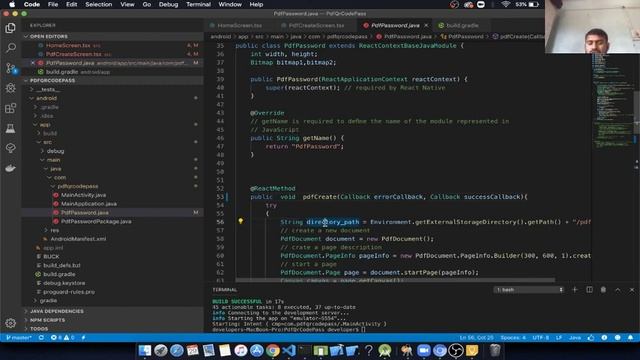Screen dimensions: 640x360
Task: Close the PdfPassword.java tab
Action: click(426, 25)
